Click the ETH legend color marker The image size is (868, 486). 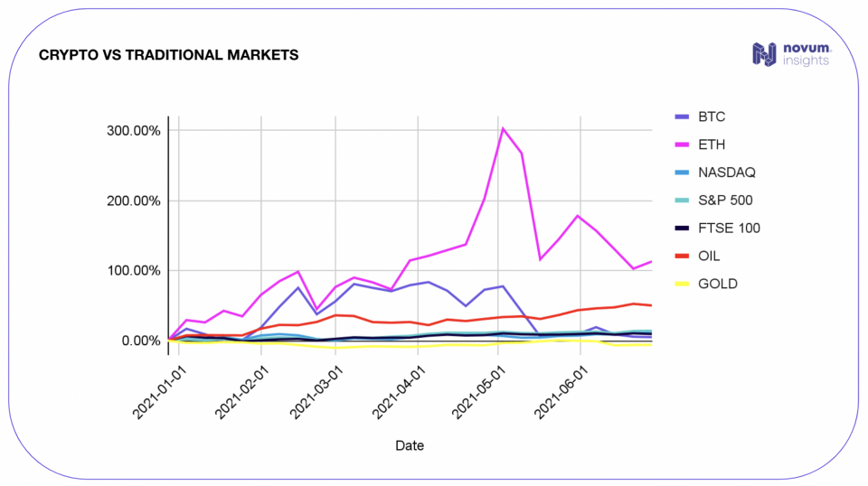[x=683, y=145]
